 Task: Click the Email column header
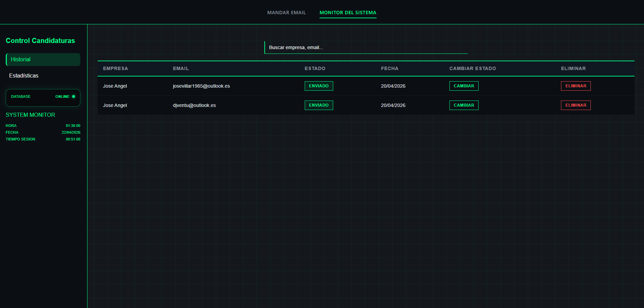tap(181, 68)
